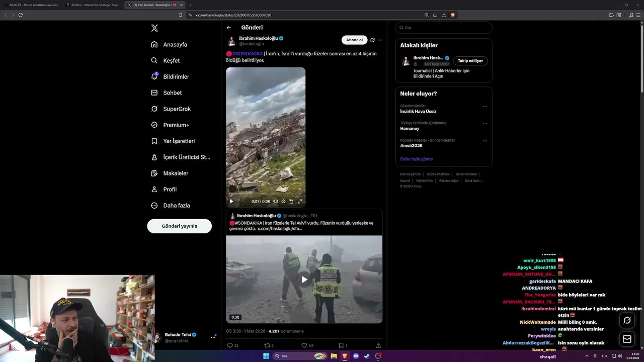Toggle picture-in-picture on the video
The height and width of the screenshot is (362, 644).
click(291, 201)
